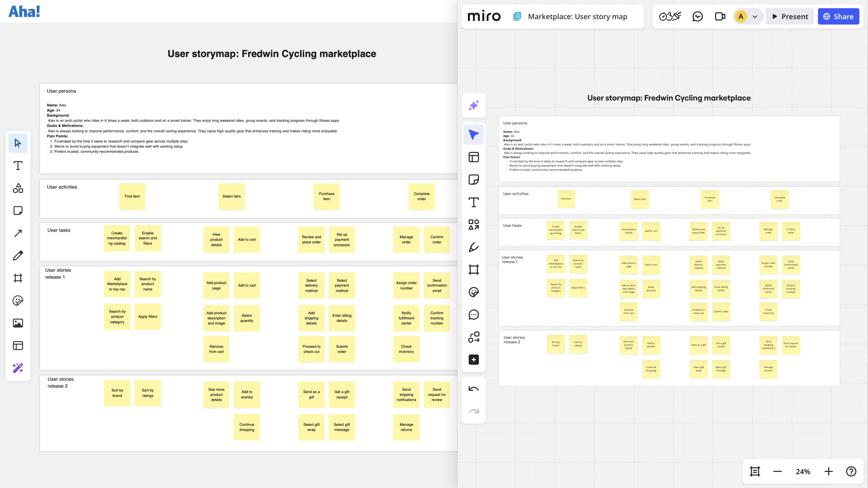868x488 pixels.
Task: Select the Miro shapes tool
Action: click(473, 225)
